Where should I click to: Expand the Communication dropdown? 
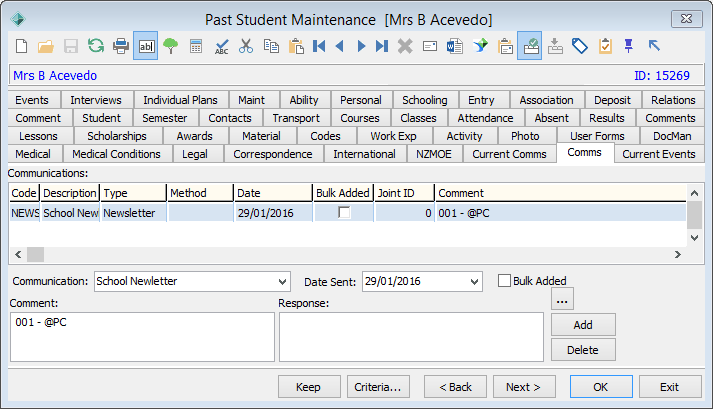tap(282, 282)
